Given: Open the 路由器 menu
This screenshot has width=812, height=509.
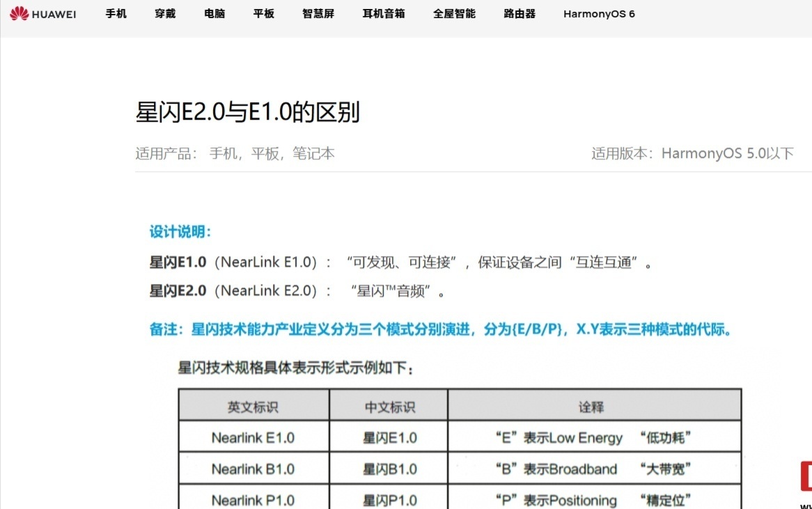Looking at the screenshot, I should [x=520, y=14].
